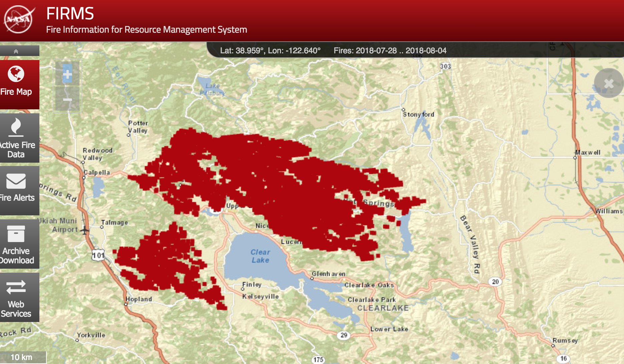Image resolution: width=624 pixels, height=364 pixels.
Task: Click the NASA logo
Action: (x=19, y=20)
